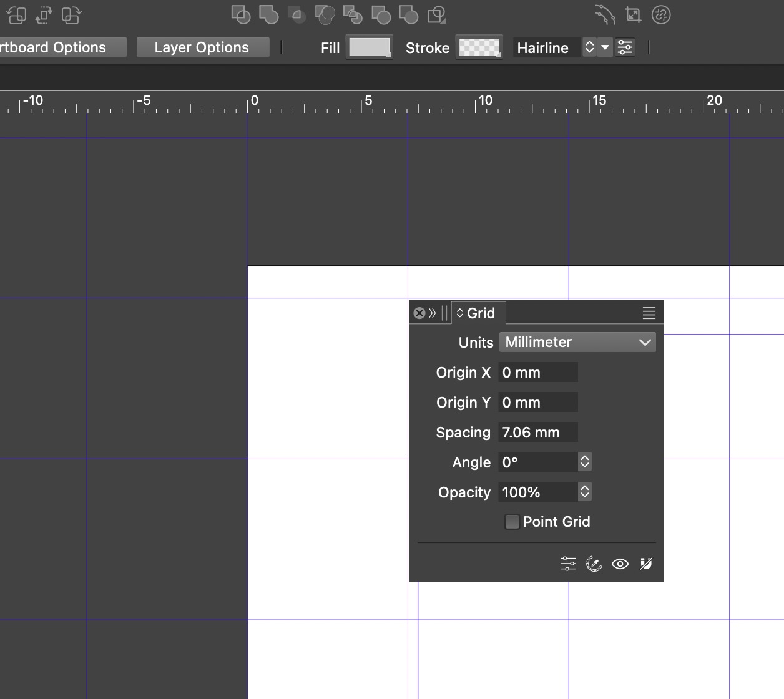The width and height of the screenshot is (784, 699).
Task: Click the Fill color swatch
Action: pyautogui.click(x=369, y=47)
